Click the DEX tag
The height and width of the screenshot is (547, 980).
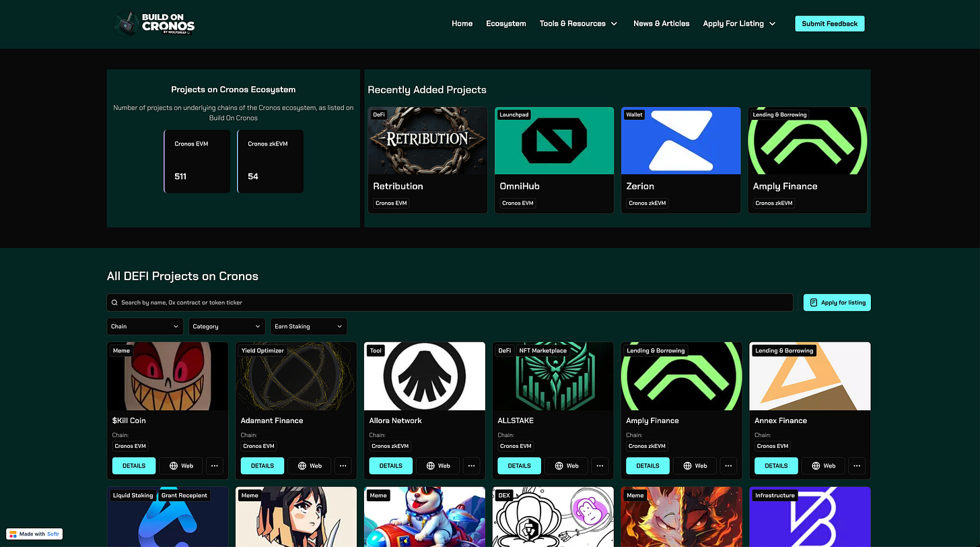coord(504,495)
